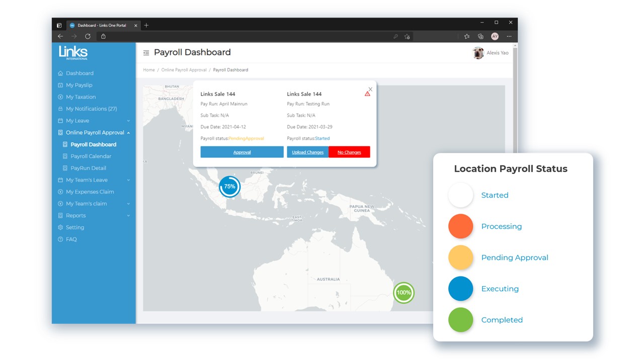This screenshot has width=644, height=362.
Task: Click the red No Changes button
Action: tap(349, 152)
